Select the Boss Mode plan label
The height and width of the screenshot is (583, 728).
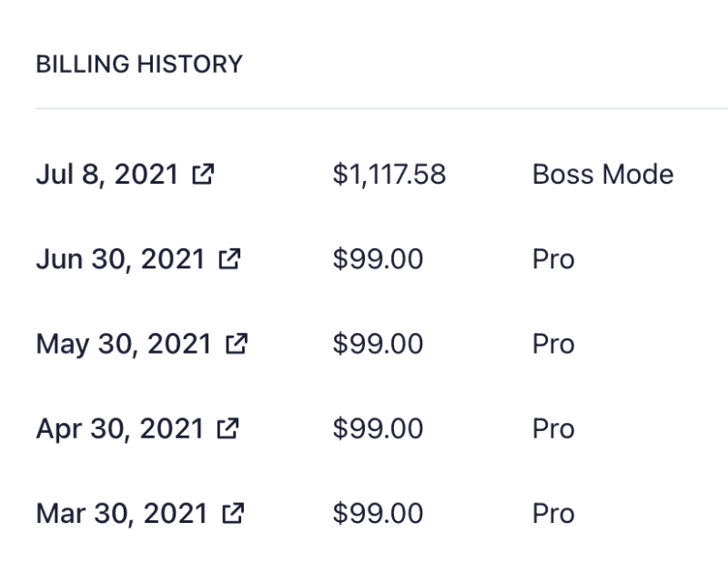coord(602,175)
